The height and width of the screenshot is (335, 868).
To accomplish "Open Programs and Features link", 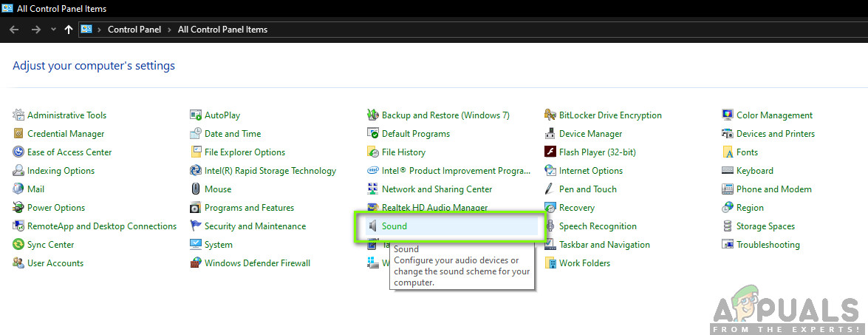I will pos(249,208).
